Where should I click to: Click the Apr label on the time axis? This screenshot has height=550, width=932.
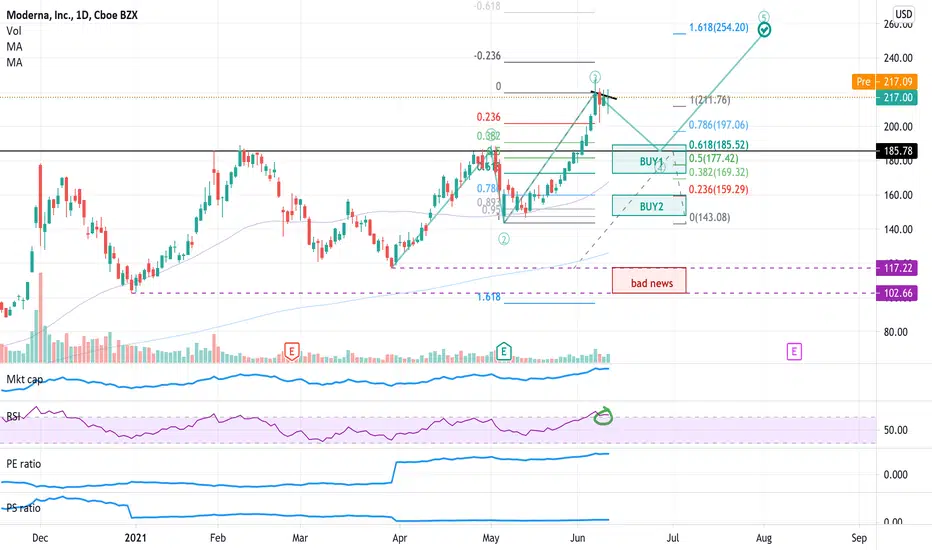coord(399,538)
